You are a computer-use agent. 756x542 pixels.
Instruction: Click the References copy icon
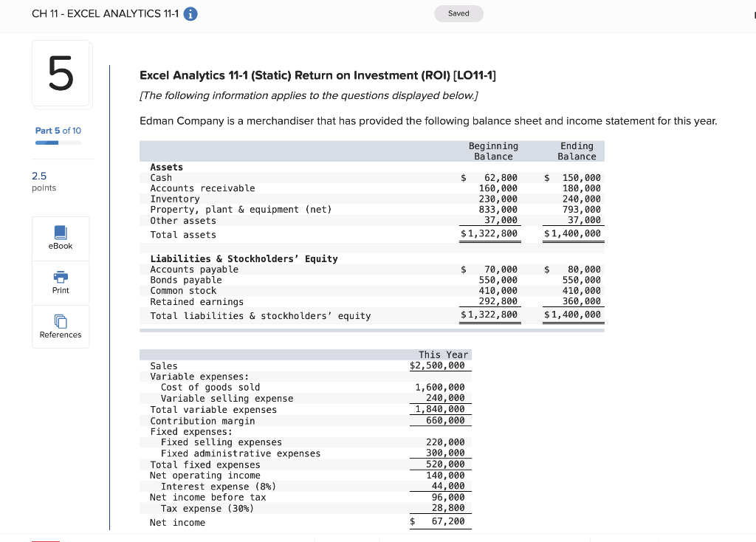[60, 323]
